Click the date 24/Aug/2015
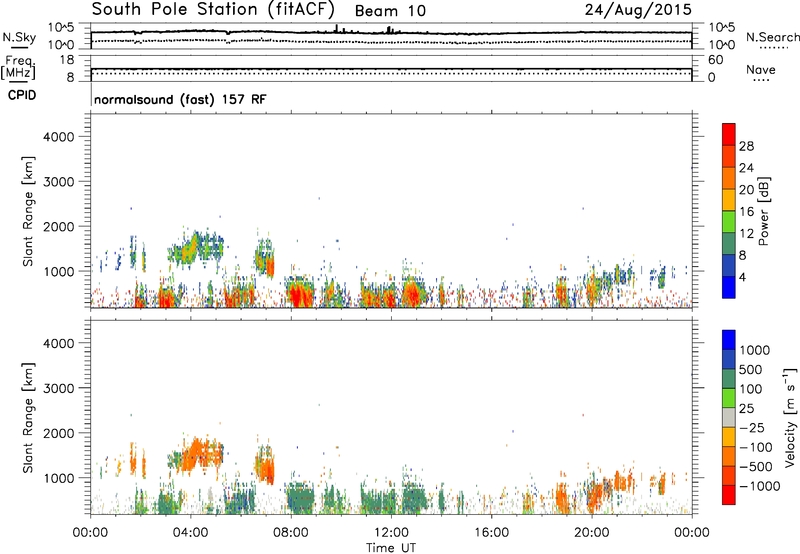Image resolution: width=800 pixels, height=554 pixels. pos(638,10)
